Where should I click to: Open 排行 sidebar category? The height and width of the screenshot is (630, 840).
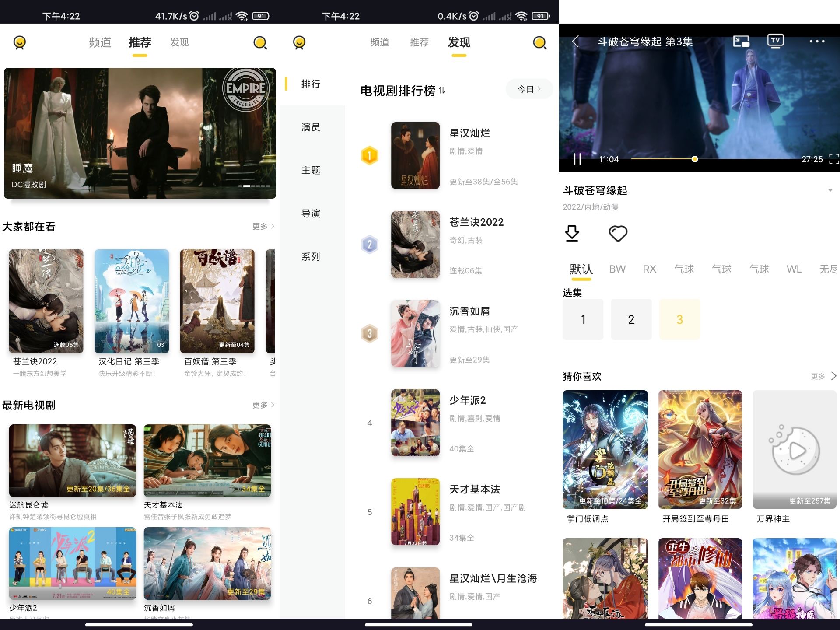tap(311, 84)
